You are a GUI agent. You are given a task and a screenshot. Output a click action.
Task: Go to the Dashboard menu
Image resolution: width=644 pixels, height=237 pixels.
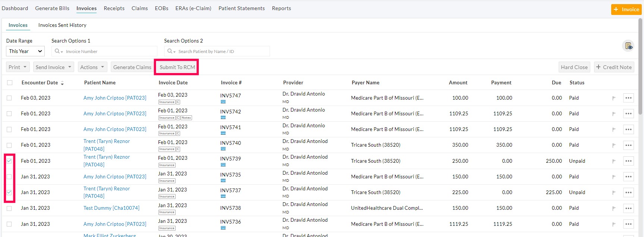15,8
